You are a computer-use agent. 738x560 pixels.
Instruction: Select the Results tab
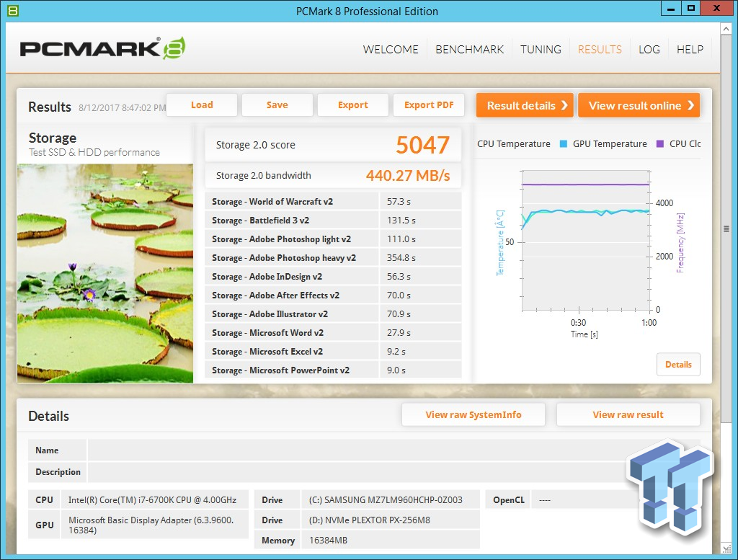click(600, 50)
